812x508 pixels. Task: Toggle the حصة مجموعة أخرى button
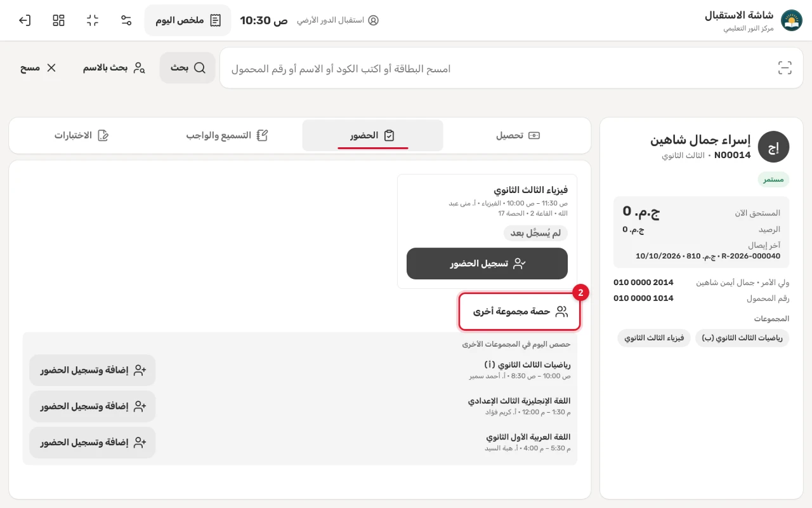(520, 311)
